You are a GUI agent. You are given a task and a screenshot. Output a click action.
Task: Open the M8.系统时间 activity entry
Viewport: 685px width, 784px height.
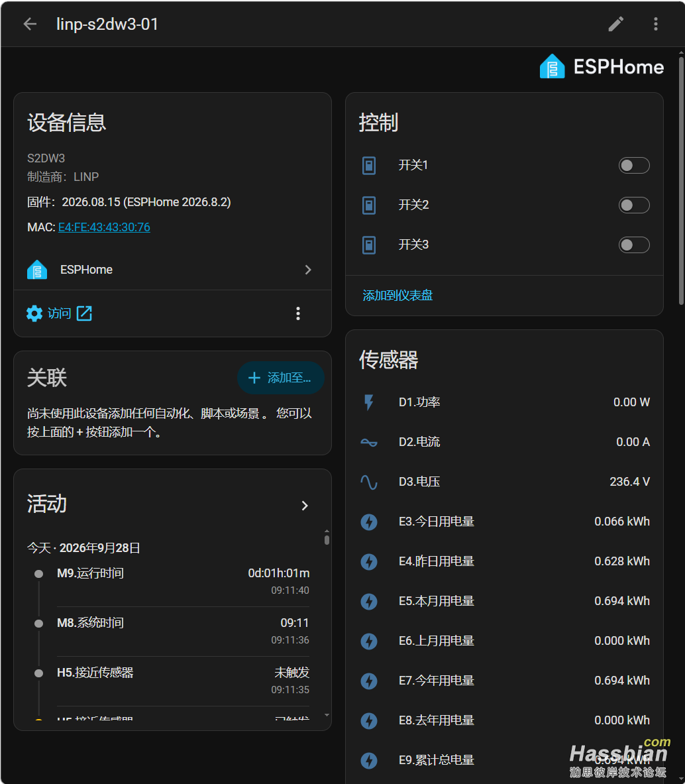(x=183, y=631)
